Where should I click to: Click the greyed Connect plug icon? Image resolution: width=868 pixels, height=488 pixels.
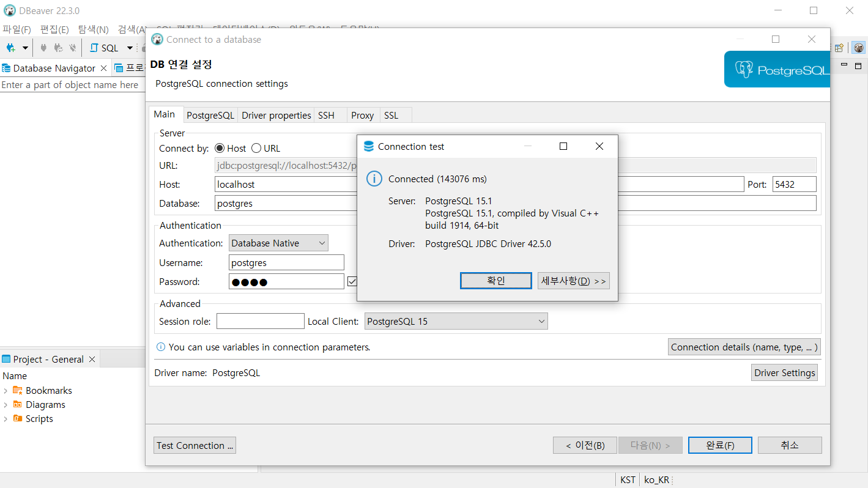click(43, 48)
